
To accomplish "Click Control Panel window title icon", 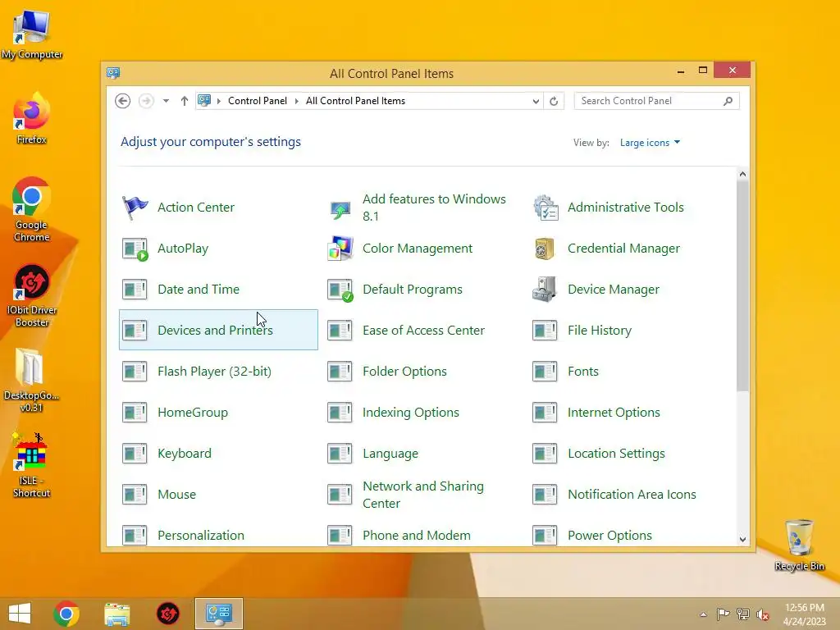I will pyautogui.click(x=113, y=73).
